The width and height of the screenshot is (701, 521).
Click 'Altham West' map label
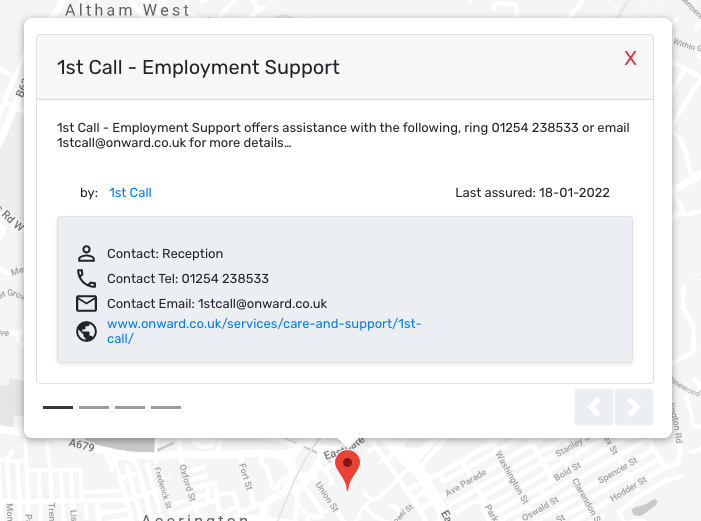click(x=127, y=10)
